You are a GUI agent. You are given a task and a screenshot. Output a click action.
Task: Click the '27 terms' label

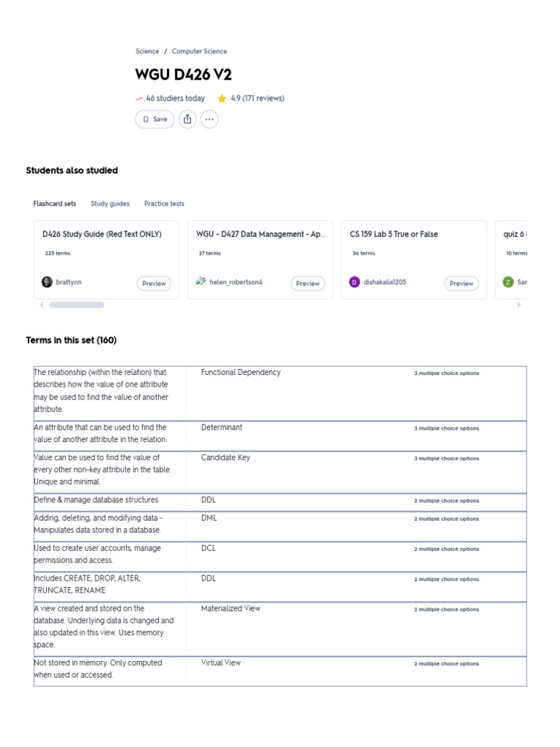[209, 253]
